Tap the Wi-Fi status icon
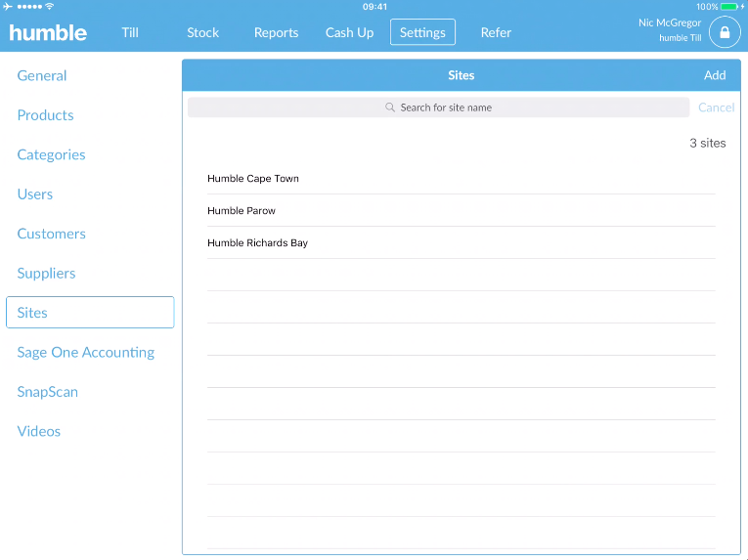The width and height of the screenshot is (748, 560). pyautogui.click(x=49, y=7)
